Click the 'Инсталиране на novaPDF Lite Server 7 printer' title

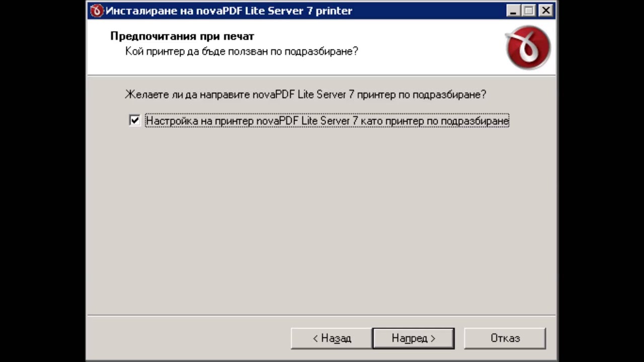point(229,11)
